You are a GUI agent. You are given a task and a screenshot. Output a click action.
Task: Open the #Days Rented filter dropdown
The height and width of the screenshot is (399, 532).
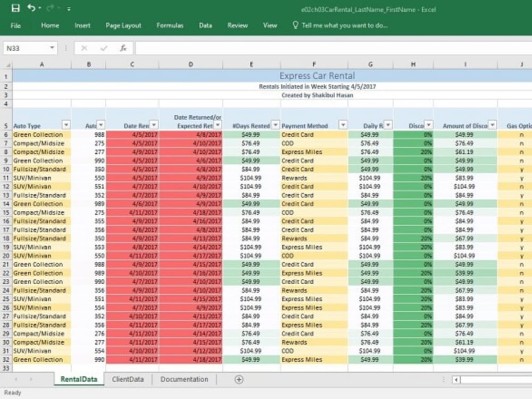276,125
